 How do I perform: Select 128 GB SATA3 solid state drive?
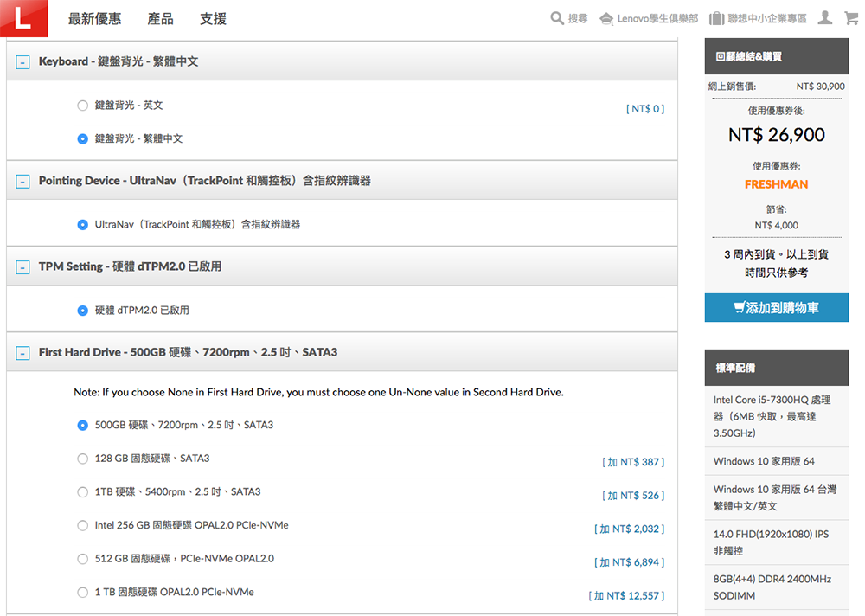point(83,459)
